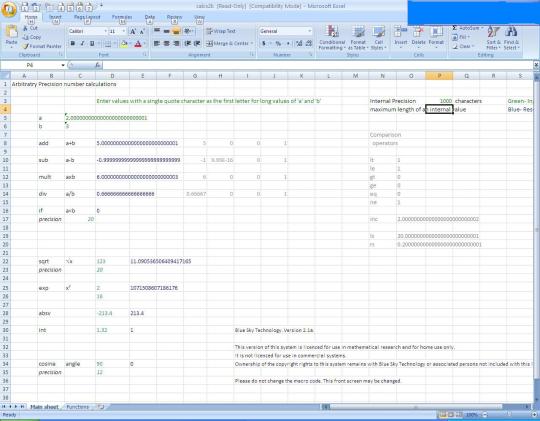Set Top Align vertical alignment
The width and height of the screenshot is (540, 421).
(157, 31)
